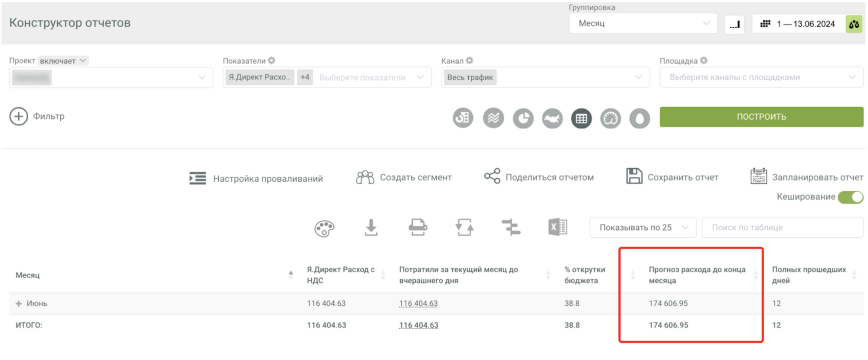Toggle the Кеширование switch
This screenshot has height=360, width=868.
pos(850,197)
